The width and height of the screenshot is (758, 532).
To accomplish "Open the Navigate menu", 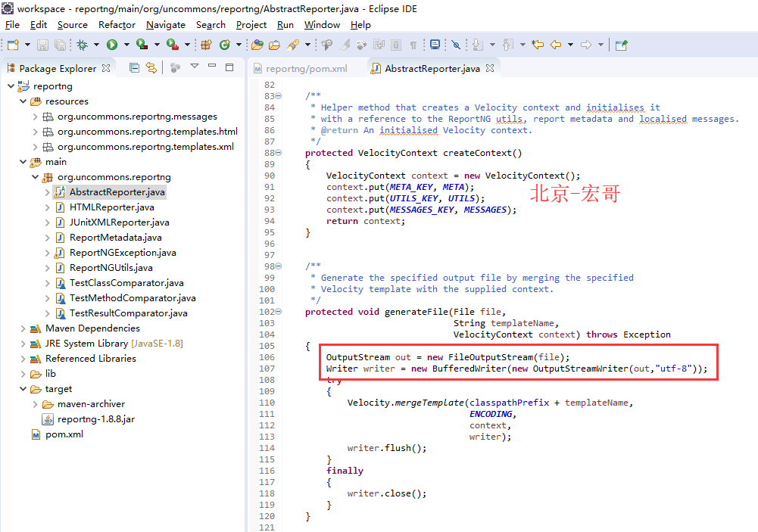I will (x=166, y=25).
